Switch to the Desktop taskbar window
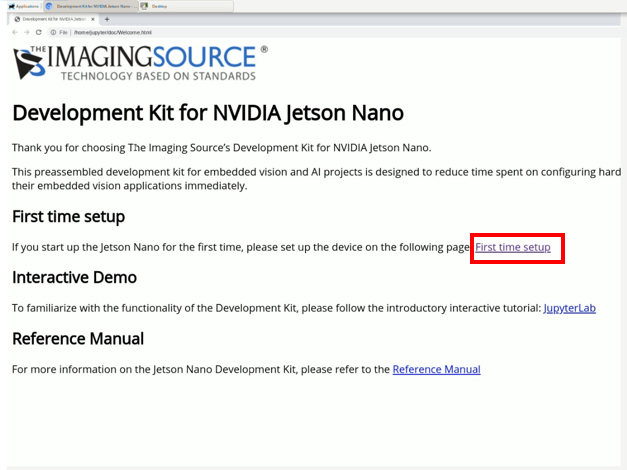 [186, 6]
